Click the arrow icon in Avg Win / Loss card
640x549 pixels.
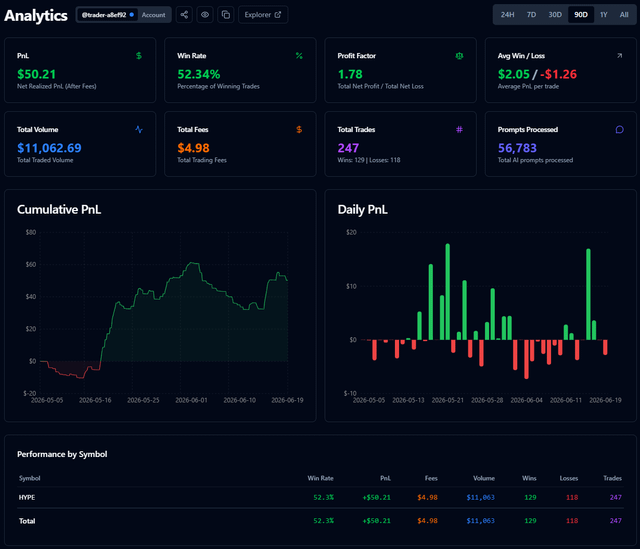pos(619,56)
